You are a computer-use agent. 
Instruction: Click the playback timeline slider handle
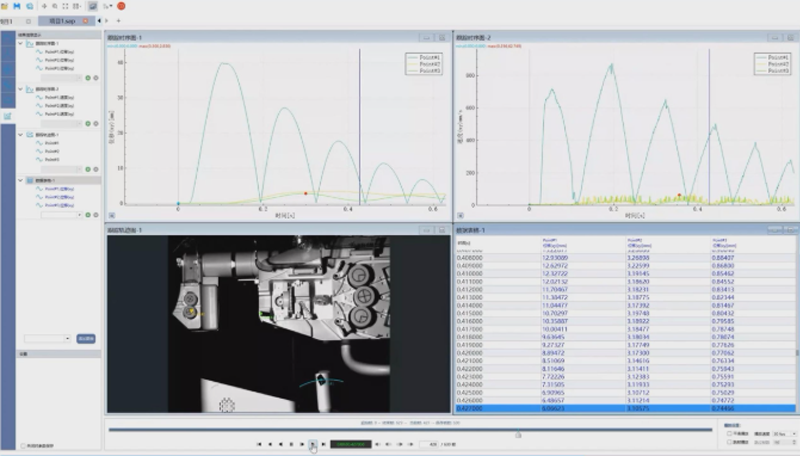(518, 434)
